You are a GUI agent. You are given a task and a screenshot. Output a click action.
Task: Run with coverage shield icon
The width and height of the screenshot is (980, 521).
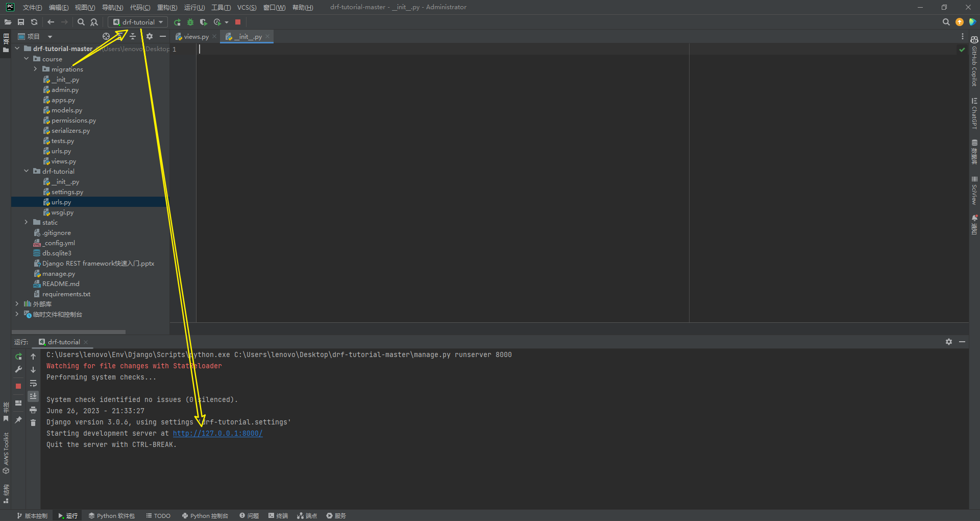tap(203, 22)
